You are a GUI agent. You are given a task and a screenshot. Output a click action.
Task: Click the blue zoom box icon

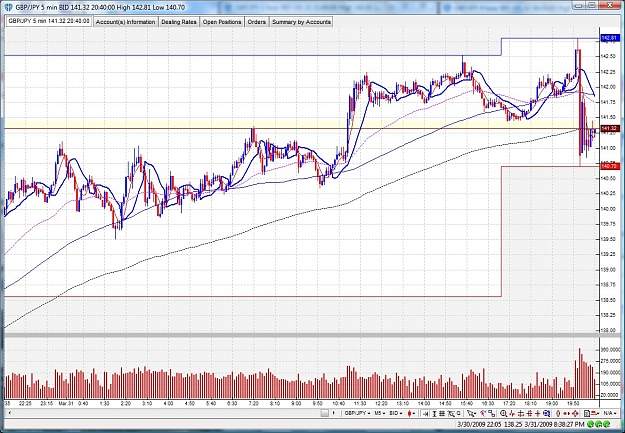coord(546,413)
